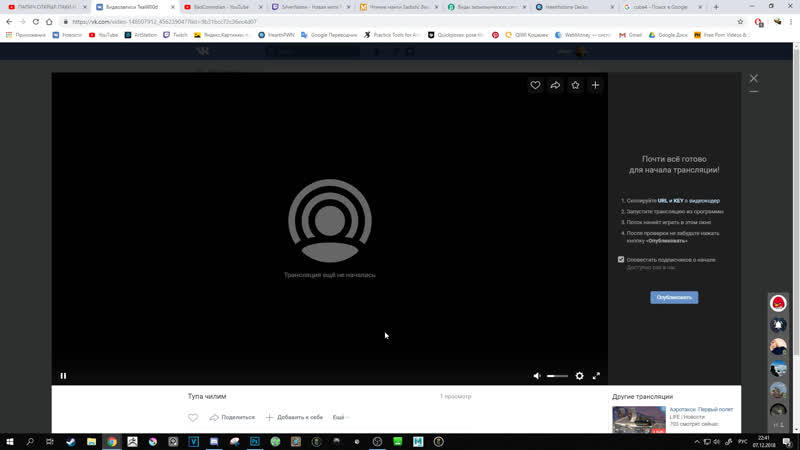The image size is (800, 450).
Task: Bookmark the video with the star icon
Action: [x=575, y=85]
